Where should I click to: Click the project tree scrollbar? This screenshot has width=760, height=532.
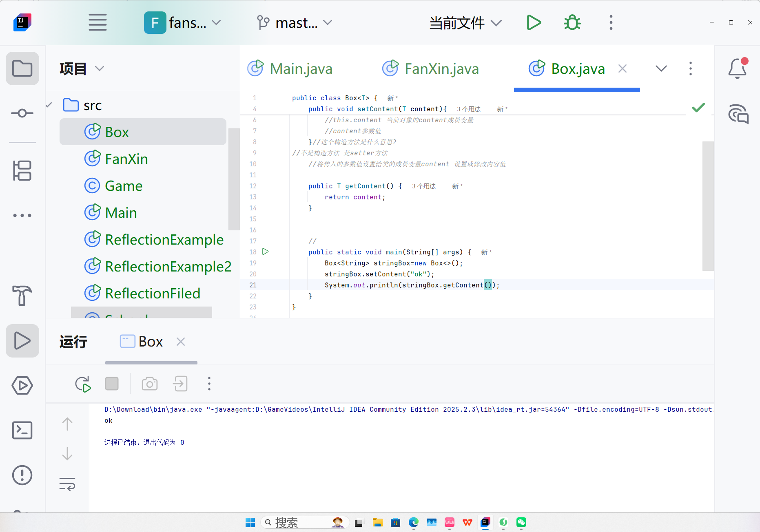click(x=234, y=179)
